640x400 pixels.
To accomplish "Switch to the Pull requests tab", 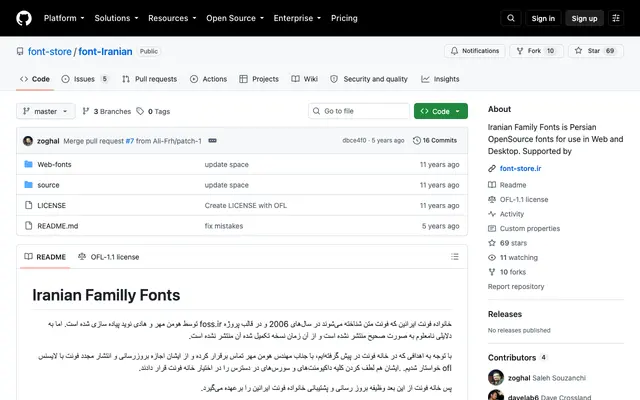I will coord(150,79).
